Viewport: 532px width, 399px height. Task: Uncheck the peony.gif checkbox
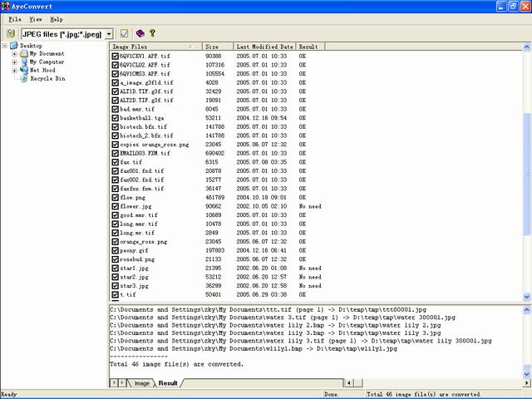(115, 250)
